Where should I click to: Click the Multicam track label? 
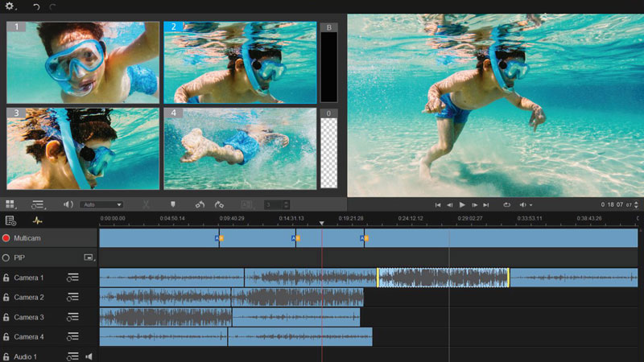(x=27, y=238)
